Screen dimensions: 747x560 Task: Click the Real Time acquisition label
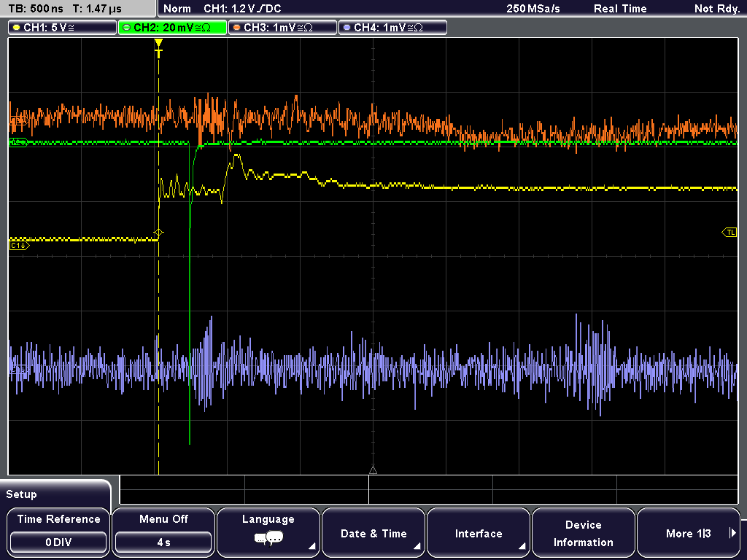(620, 9)
